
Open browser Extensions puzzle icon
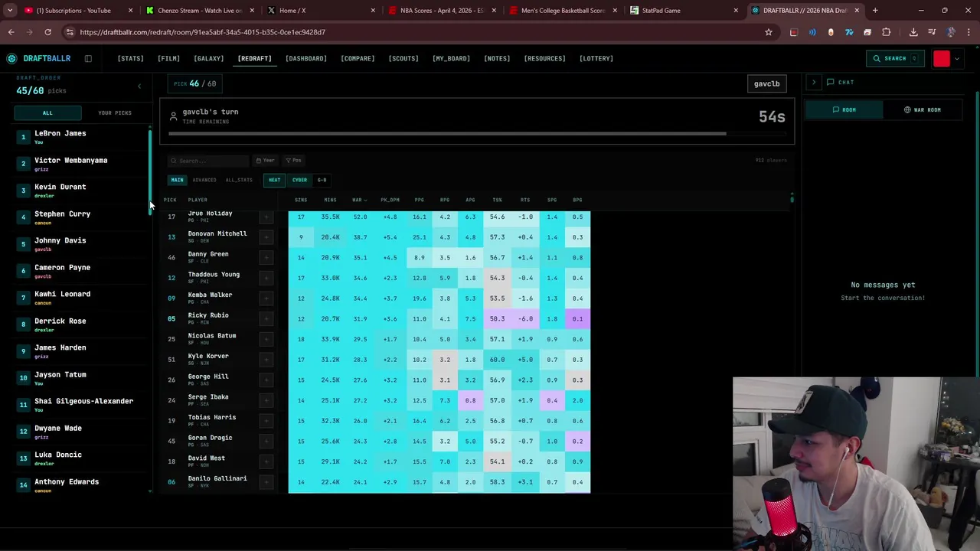pos(886,32)
